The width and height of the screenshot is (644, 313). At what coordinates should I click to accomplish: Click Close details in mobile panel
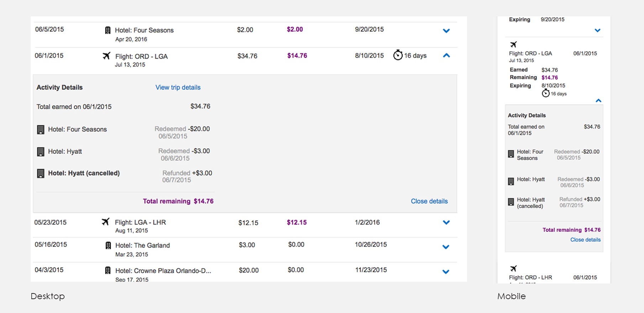[585, 240]
